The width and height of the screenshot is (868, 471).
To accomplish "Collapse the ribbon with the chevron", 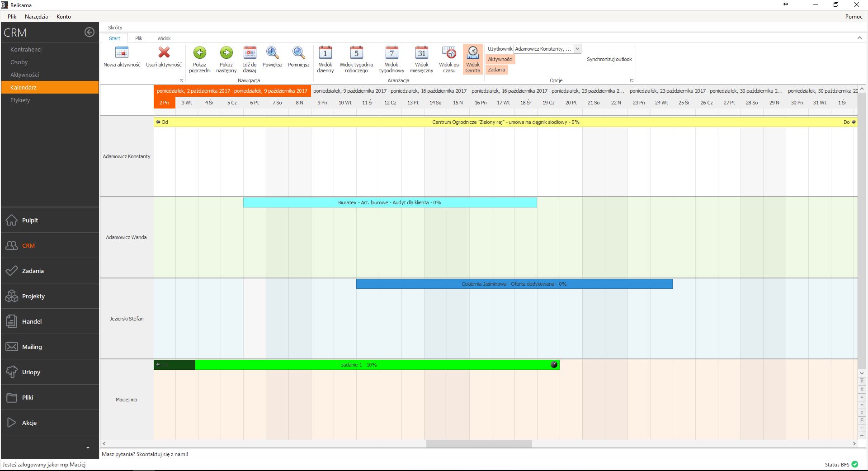I will tap(859, 38).
